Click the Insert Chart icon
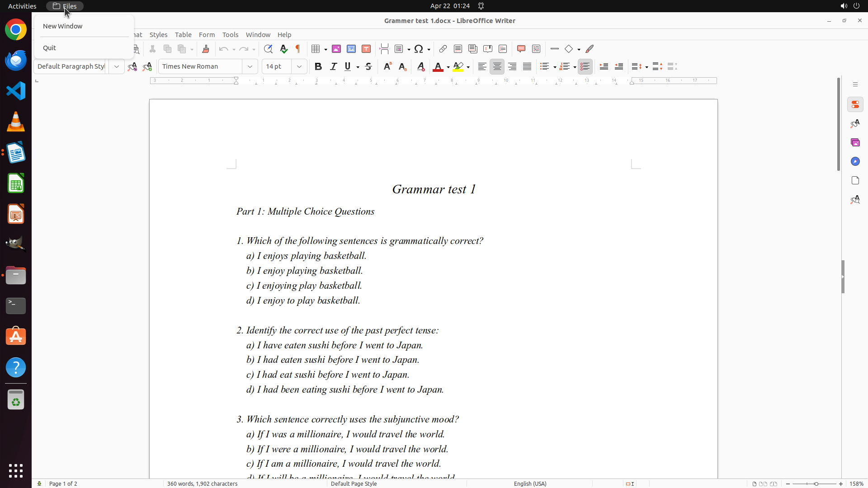The width and height of the screenshot is (868, 488). coord(351,49)
